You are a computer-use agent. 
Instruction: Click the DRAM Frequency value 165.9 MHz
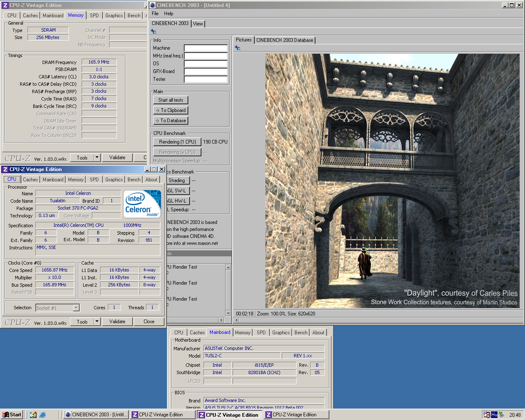point(99,62)
